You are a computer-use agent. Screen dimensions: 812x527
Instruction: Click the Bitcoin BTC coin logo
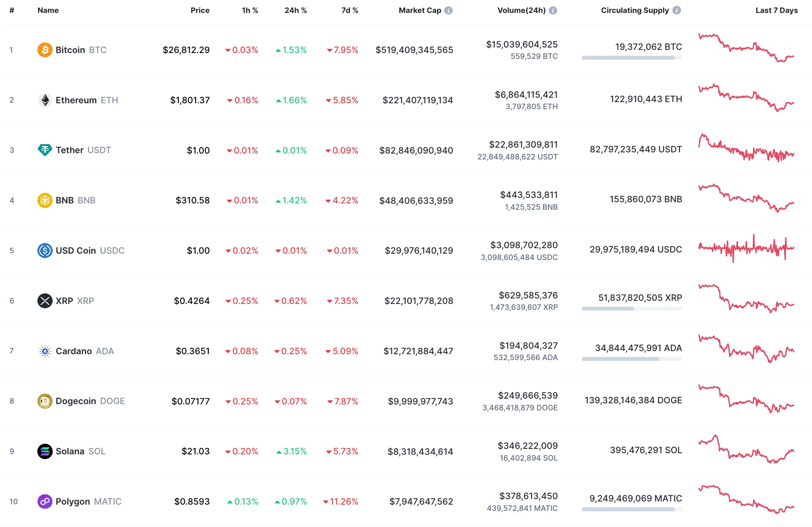45,50
